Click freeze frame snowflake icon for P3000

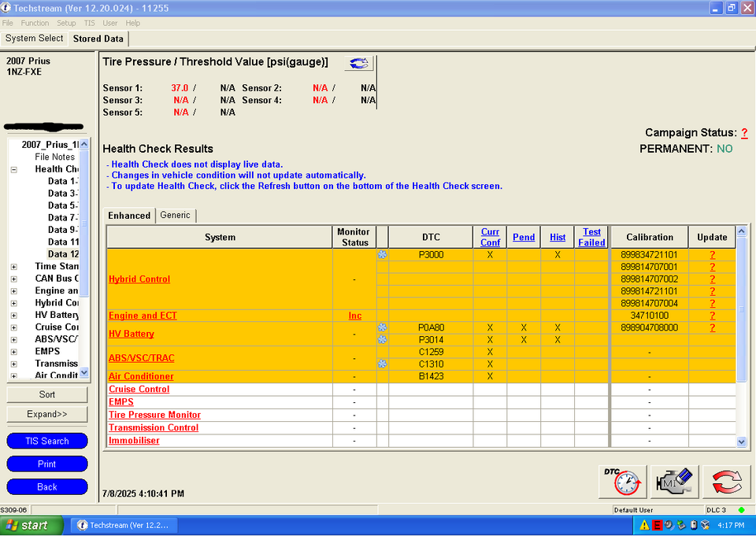[382, 254]
